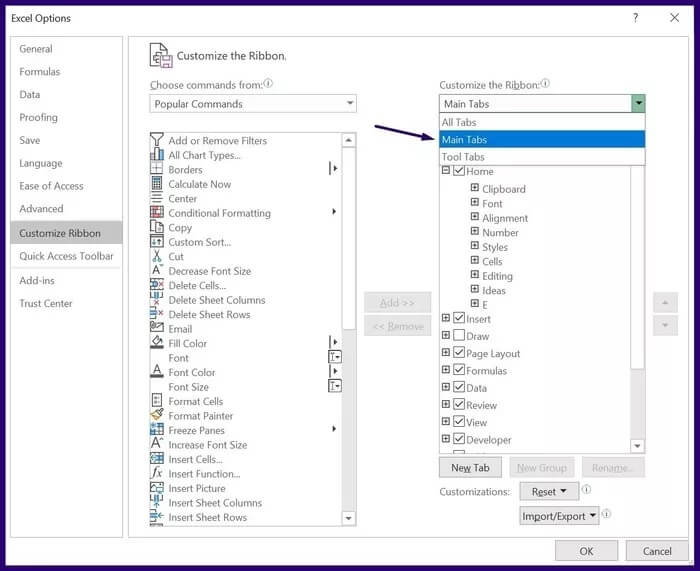Screen dimensions: 700x571
Task: Click the Customize the Ribbon dropdown arrow
Action: coord(638,104)
